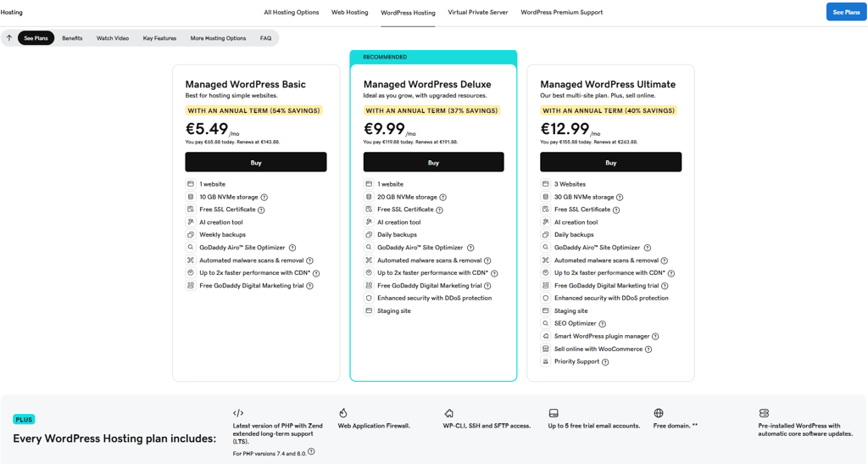The height and width of the screenshot is (464, 868).
Task: Click blue See Plans button at top right
Action: (846, 12)
